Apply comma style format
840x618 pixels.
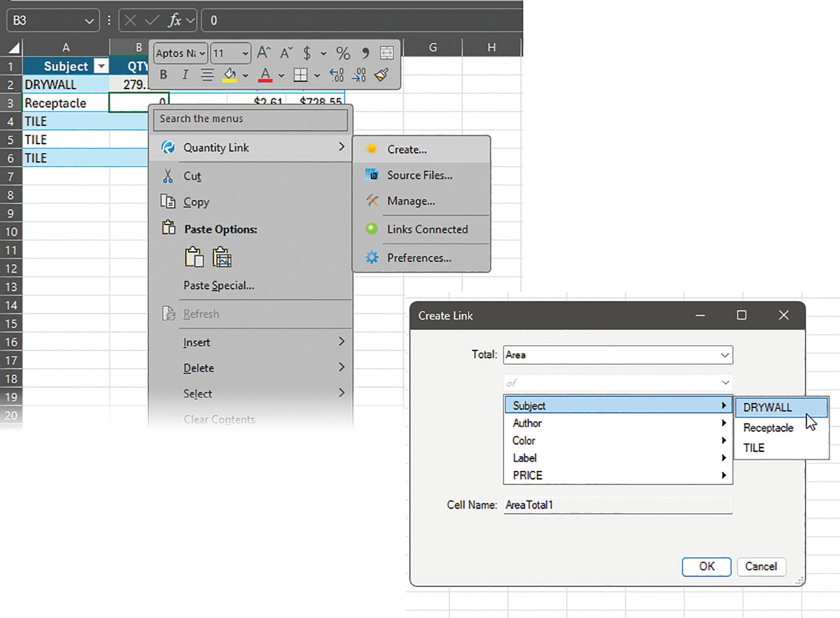coord(365,52)
